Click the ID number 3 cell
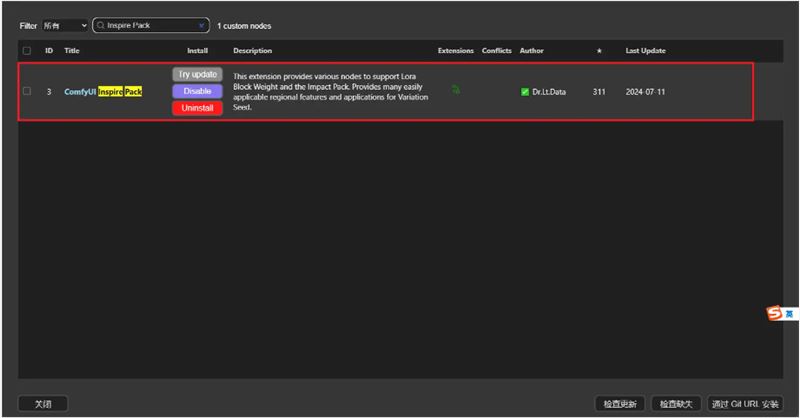Image resolution: width=800 pixels, height=418 pixels. (49, 92)
